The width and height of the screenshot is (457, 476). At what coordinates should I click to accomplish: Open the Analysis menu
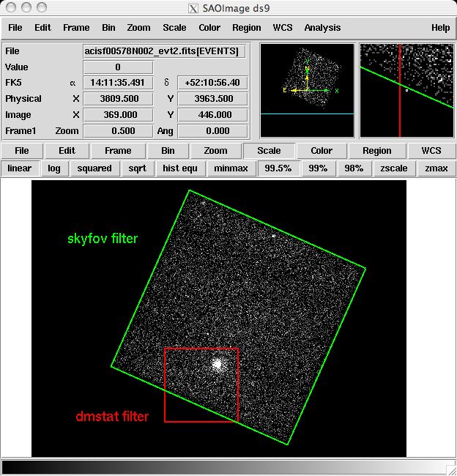[x=322, y=28]
